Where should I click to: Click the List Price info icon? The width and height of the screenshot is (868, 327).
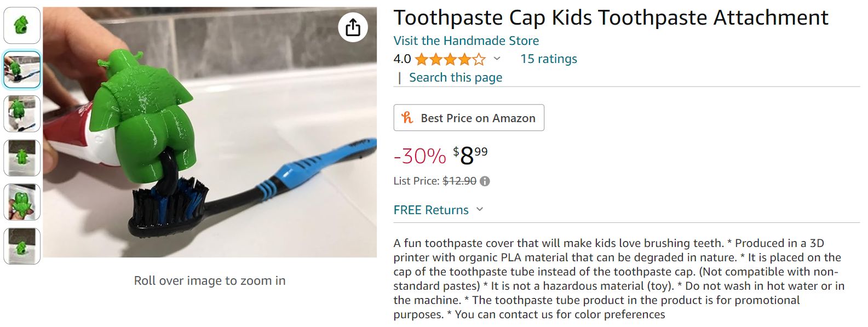tap(485, 181)
